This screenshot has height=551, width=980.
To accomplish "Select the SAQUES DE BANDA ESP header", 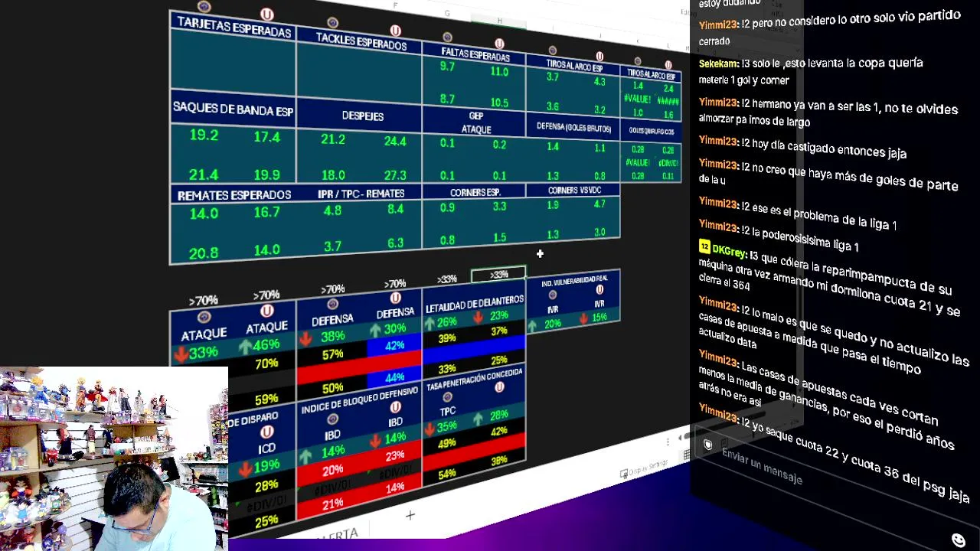I will (233, 109).
